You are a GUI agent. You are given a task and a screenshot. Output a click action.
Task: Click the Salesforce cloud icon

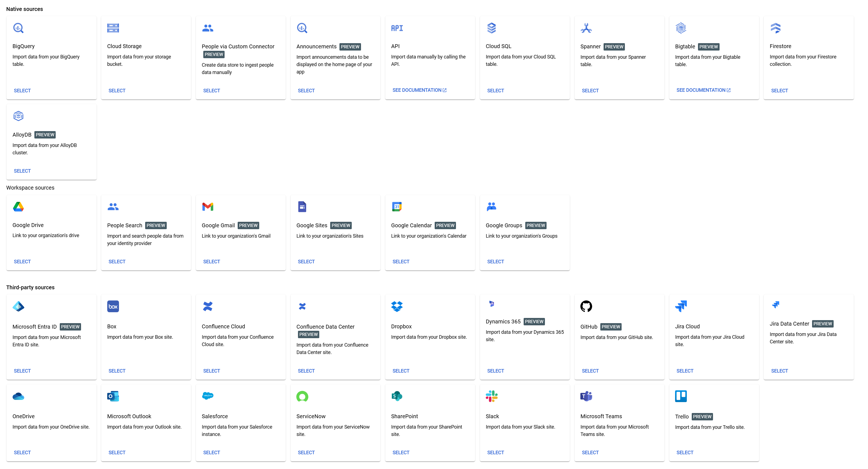(x=208, y=396)
